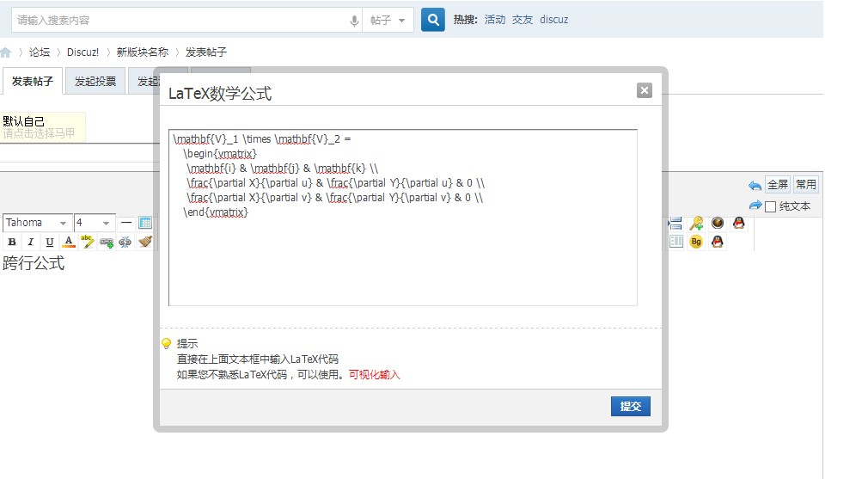Apply italic formatting in editor toolbar

[x=31, y=243]
